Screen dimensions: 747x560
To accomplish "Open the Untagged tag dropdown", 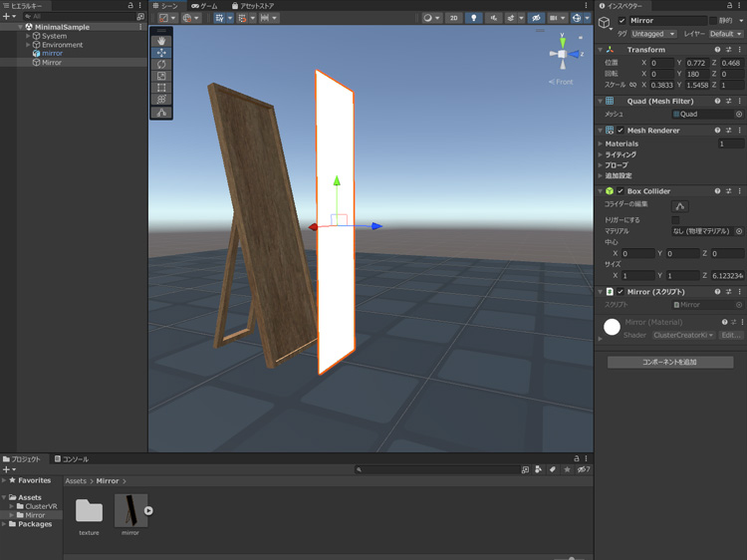I will click(653, 34).
